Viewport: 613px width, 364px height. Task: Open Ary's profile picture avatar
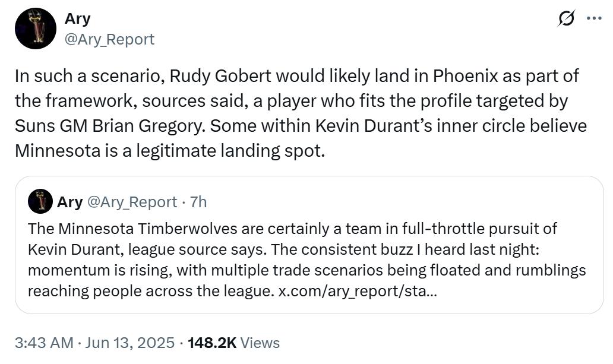[x=36, y=29]
